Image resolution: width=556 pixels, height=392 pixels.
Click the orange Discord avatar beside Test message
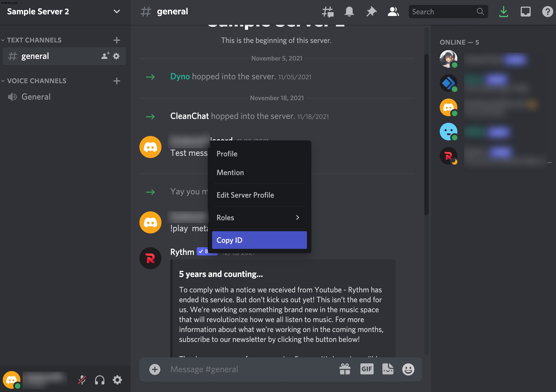pos(150,147)
